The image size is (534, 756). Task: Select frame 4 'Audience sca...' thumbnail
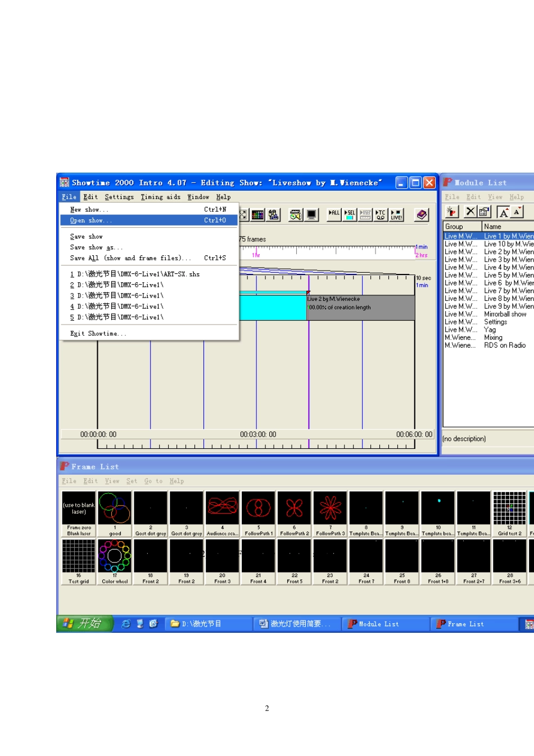pos(223,514)
